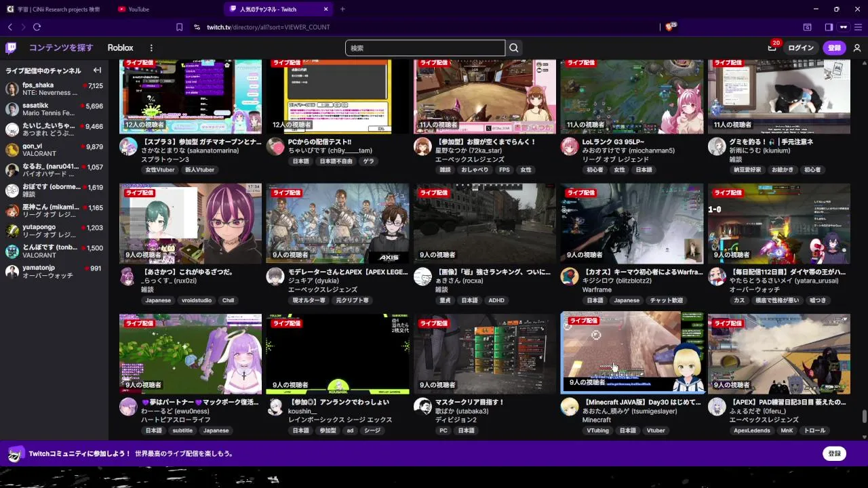Click the magnifier search button
This screenshot has height=488, width=868.
514,48
